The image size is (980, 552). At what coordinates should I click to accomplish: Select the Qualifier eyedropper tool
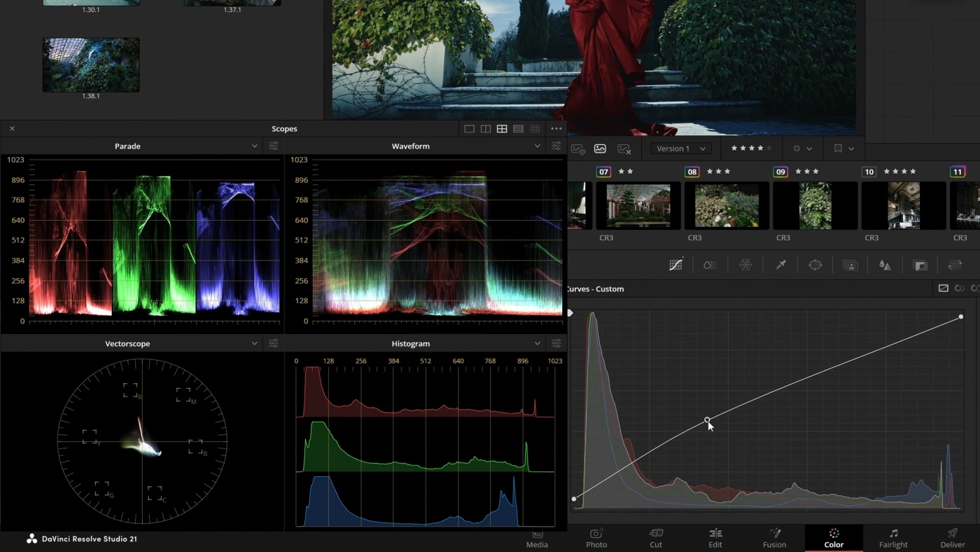780,265
